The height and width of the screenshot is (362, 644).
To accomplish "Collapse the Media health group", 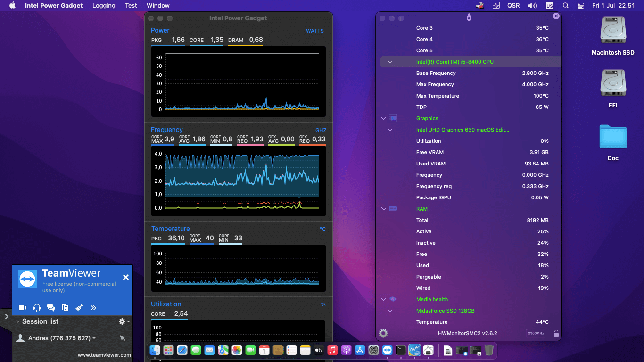I will 383,299.
